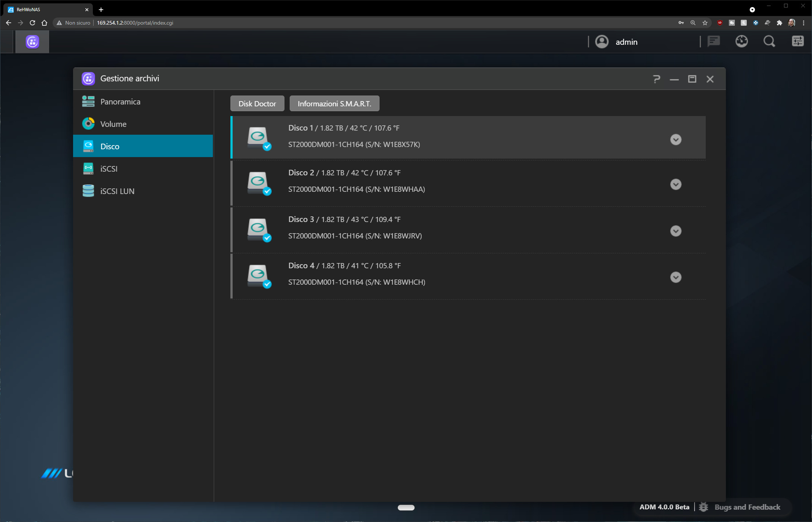
Task: Click the desktop page indicator pill
Action: [406, 507]
